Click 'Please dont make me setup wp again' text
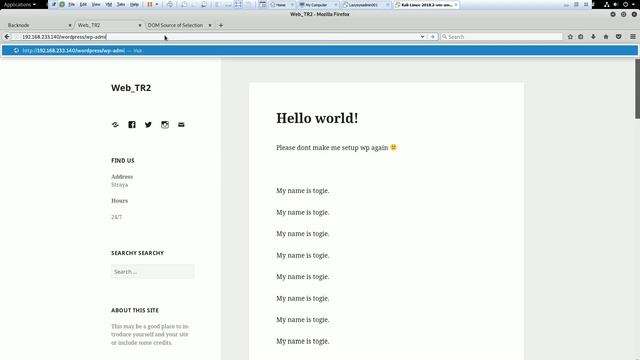The width and height of the screenshot is (640, 360). pos(332,148)
